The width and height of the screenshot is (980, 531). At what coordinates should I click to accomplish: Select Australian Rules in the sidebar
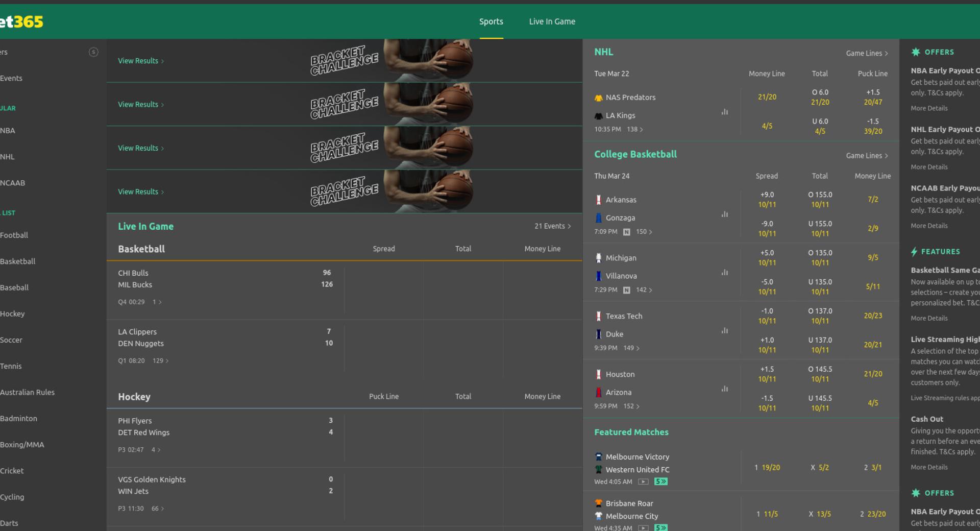[x=27, y=393]
